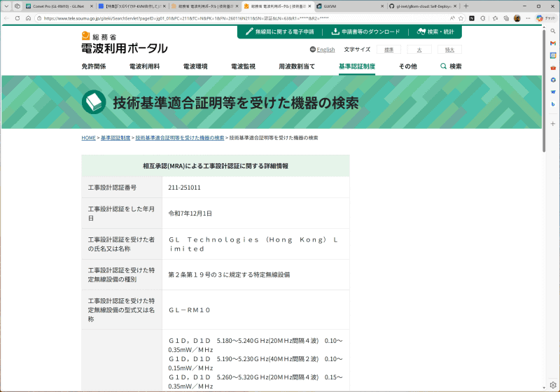Close the Comet Pro (GL-RM10) tab
560x392 pixels.
pos(92,6)
